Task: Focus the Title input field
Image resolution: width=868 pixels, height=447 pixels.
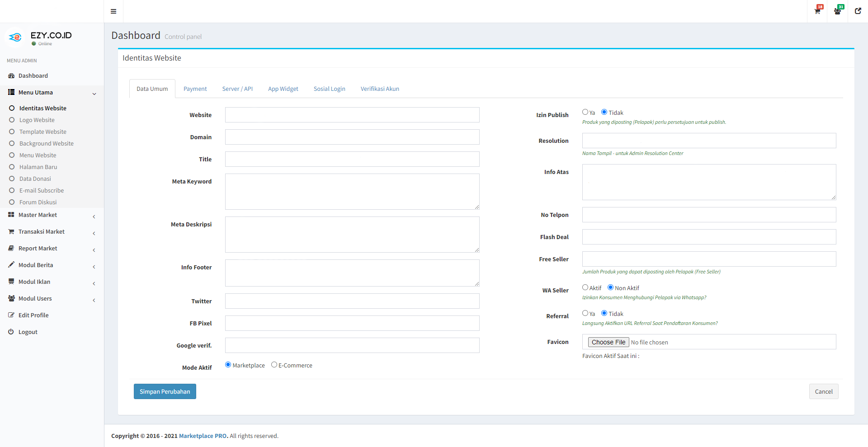Action: click(352, 159)
